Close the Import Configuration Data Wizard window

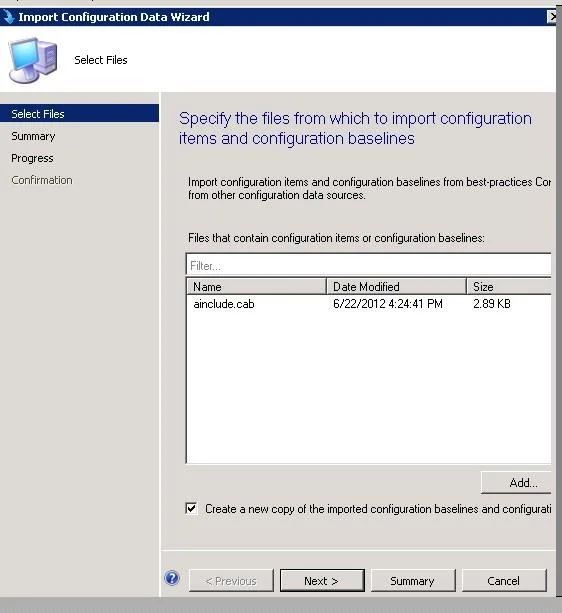click(552, 16)
